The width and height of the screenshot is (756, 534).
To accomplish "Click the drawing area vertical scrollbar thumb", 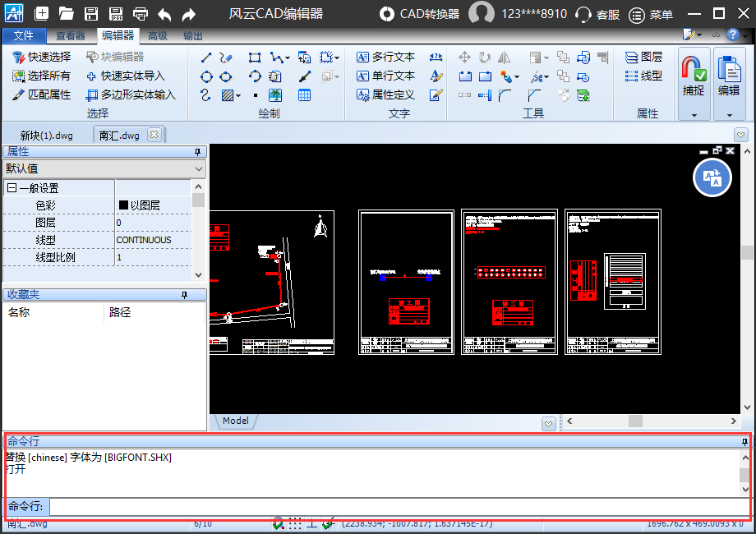I will click(x=747, y=252).
